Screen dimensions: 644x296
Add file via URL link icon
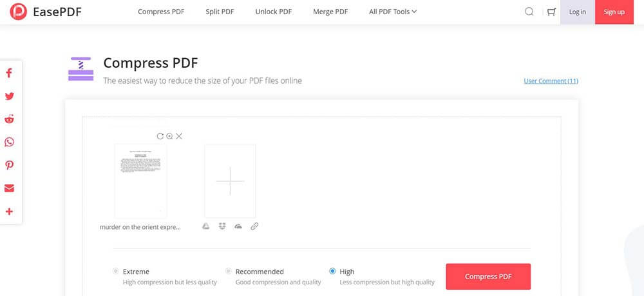coord(254,226)
